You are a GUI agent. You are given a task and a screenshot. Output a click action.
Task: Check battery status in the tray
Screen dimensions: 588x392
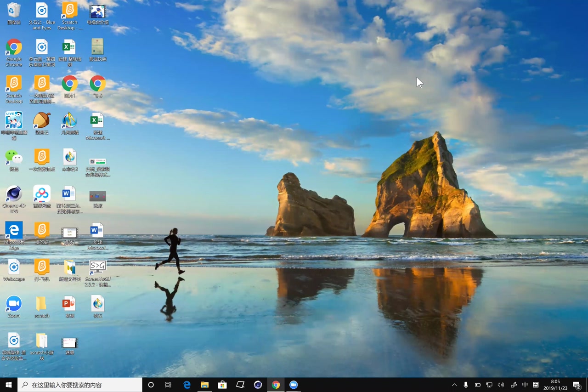(478, 385)
